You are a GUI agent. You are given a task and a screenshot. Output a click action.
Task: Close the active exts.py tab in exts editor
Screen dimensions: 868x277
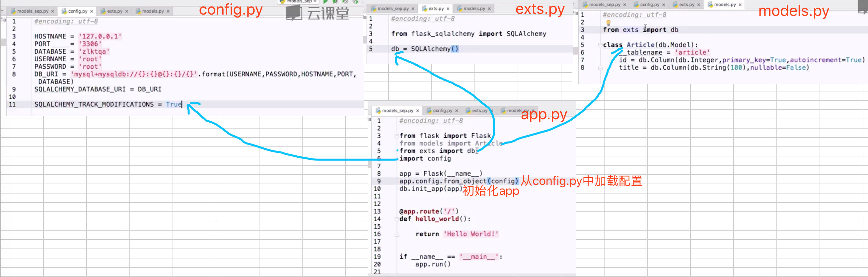click(x=448, y=9)
